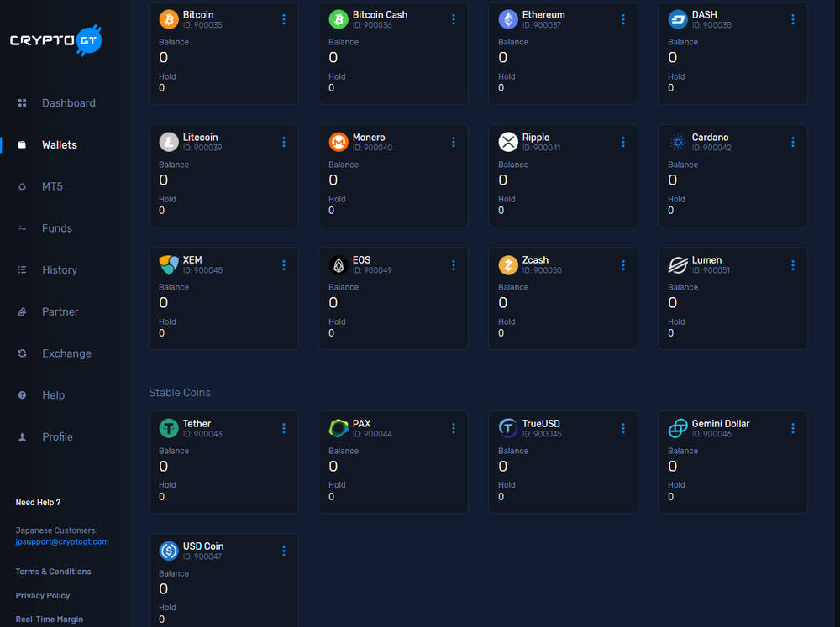This screenshot has height=627, width=840.
Task: Click the Wallets icon in sidebar
Action: [22, 144]
